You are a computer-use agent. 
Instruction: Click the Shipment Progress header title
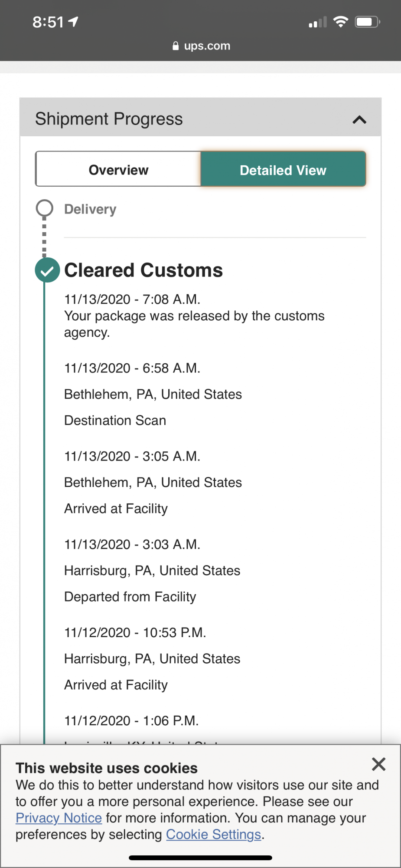tap(109, 119)
